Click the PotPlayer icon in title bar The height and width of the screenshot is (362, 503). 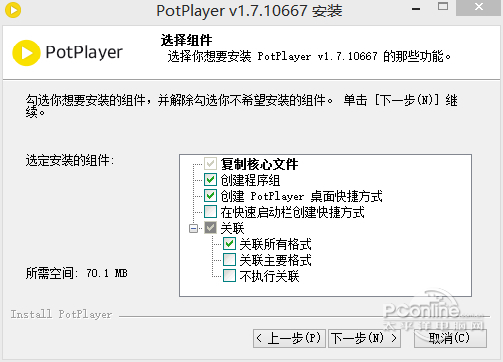(13, 10)
